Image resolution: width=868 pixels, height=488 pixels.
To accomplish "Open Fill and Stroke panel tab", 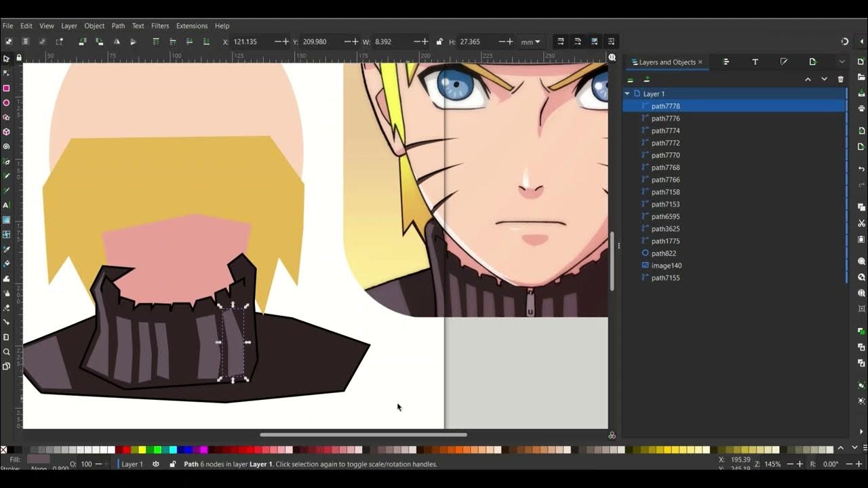I will (784, 62).
